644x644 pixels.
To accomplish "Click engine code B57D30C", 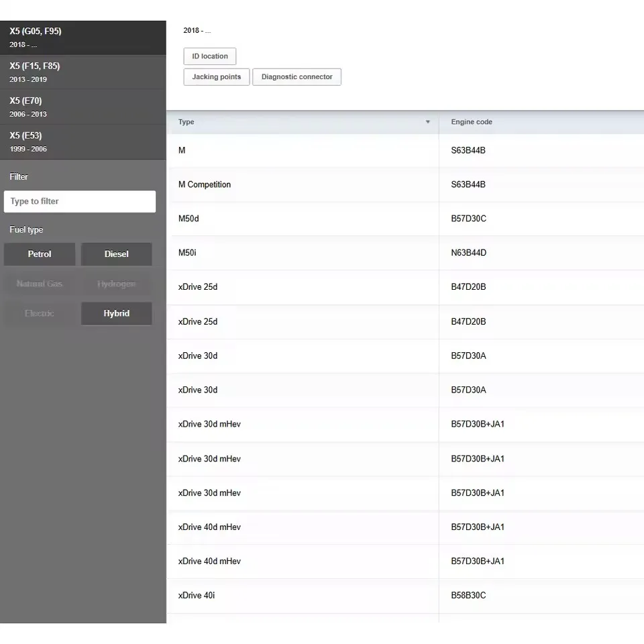I will coord(469,219).
